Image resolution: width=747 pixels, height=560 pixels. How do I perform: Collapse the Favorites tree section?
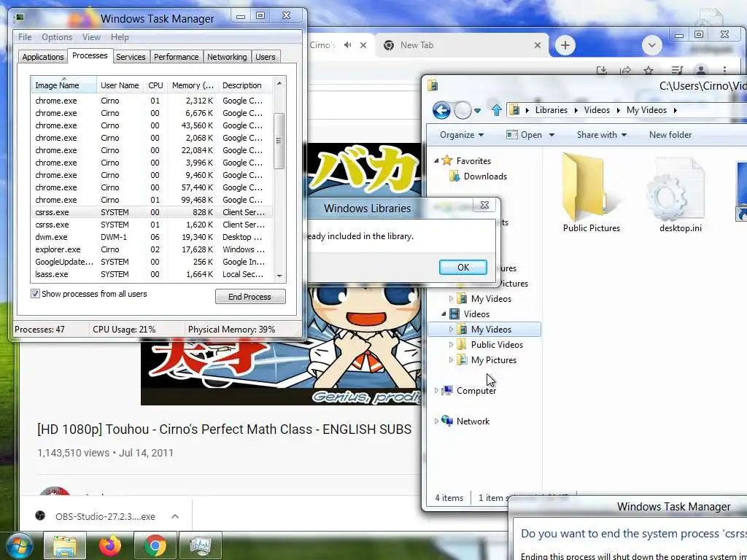click(436, 161)
